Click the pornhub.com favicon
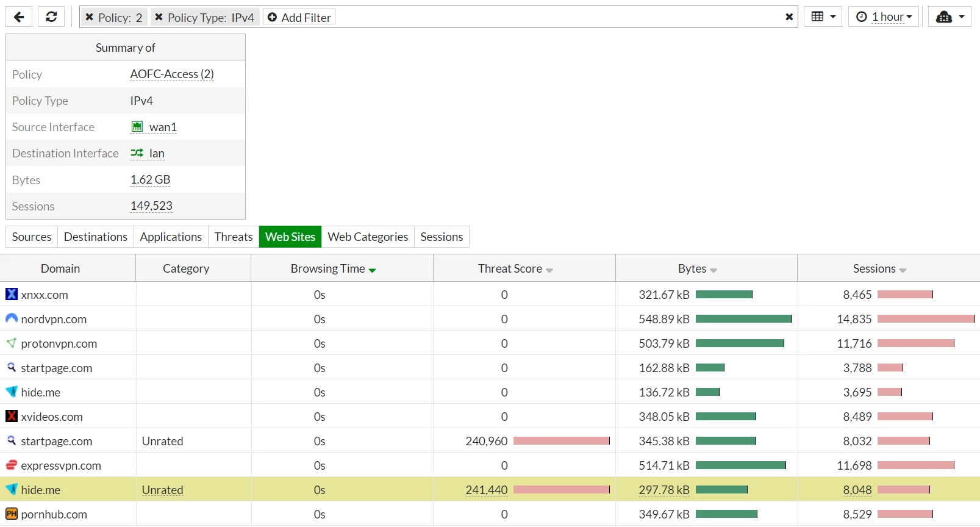Image resolution: width=980 pixels, height=527 pixels. point(12,514)
